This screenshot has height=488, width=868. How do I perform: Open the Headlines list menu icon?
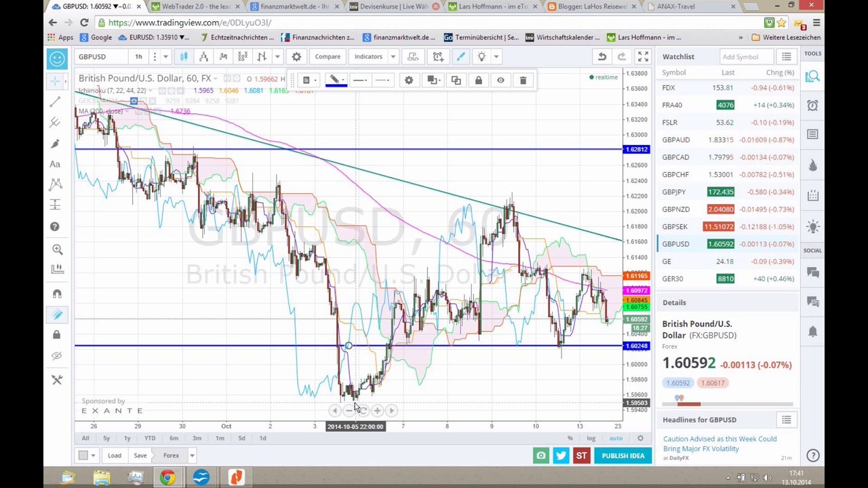coord(787,420)
